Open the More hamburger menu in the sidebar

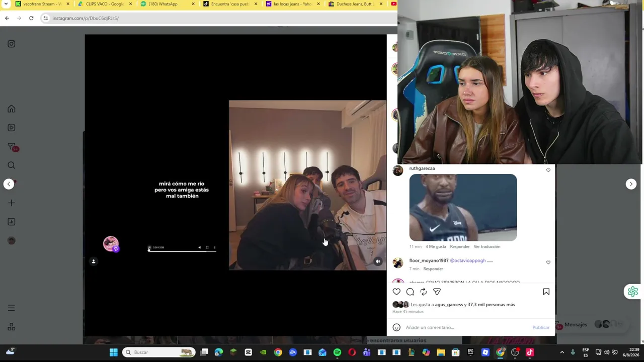(x=12, y=308)
